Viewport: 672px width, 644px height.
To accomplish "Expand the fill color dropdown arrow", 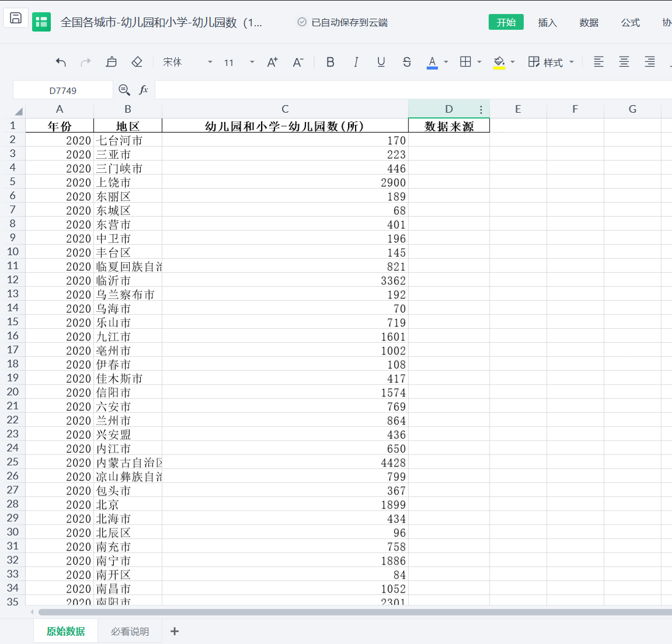I will (x=513, y=62).
